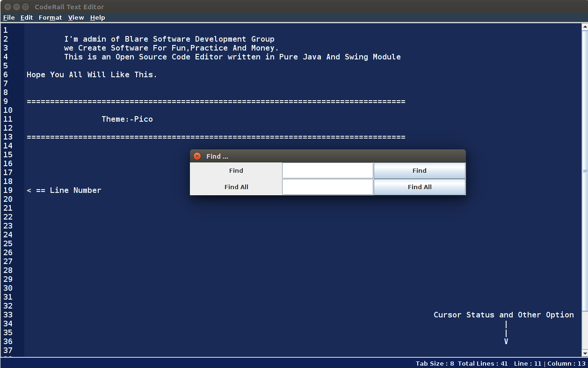
Task: Maximize the CodeRail Text Editor window
Action: click(25, 7)
